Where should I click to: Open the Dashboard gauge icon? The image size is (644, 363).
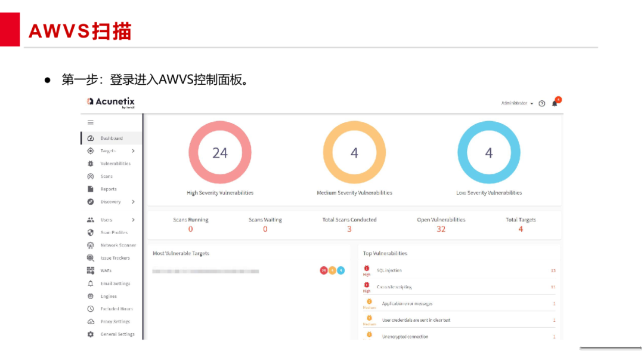point(91,138)
